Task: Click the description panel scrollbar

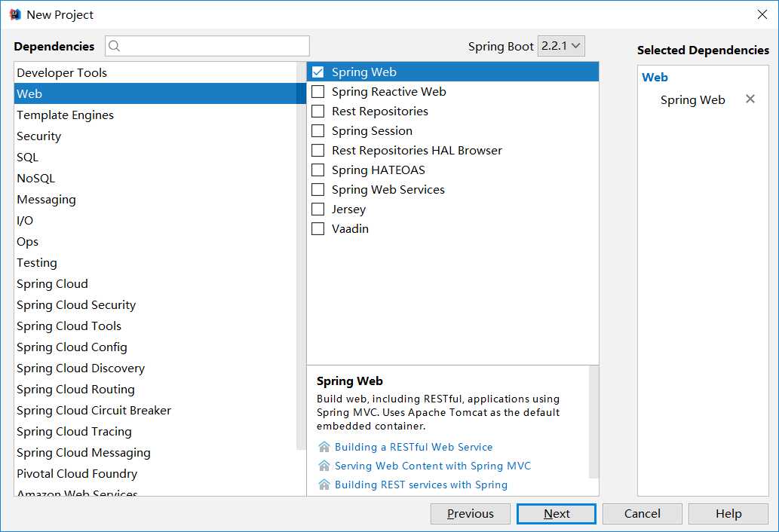Action: click(593, 422)
